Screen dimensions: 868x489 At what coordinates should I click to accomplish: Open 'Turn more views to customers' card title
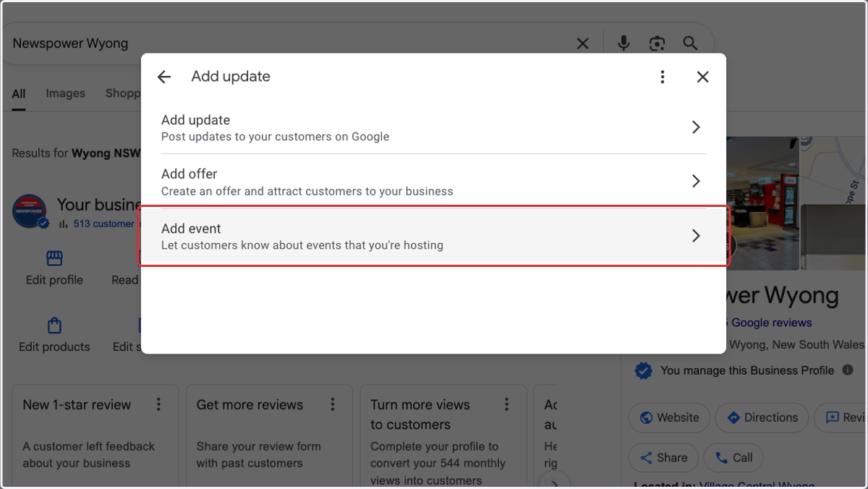click(420, 414)
